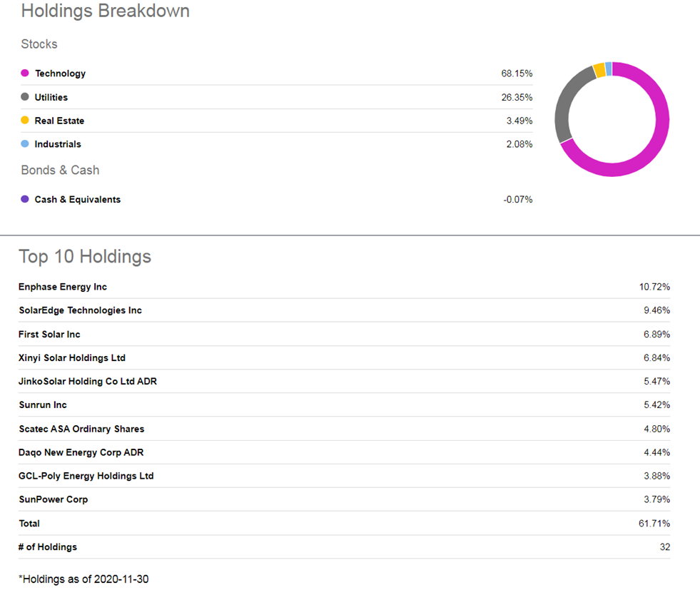Click the yellow segment of donut chart
This screenshot has height=590, width=700.
coord(599,70)
